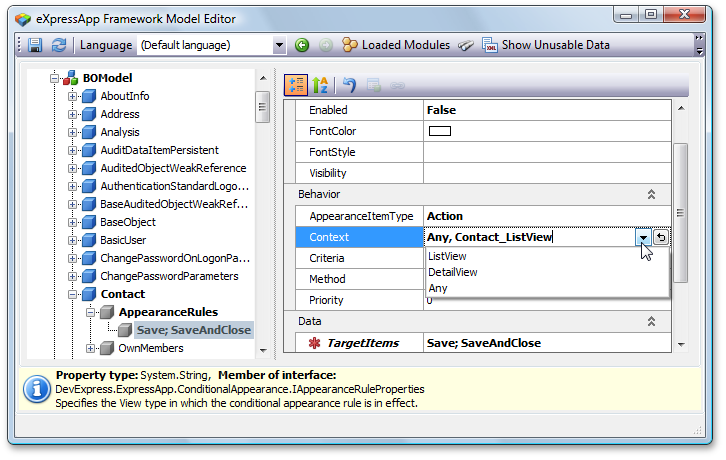Viewport: 726px width, 460px height.
Task: Minimize the Model Editor window
Action: click(626, 14)
